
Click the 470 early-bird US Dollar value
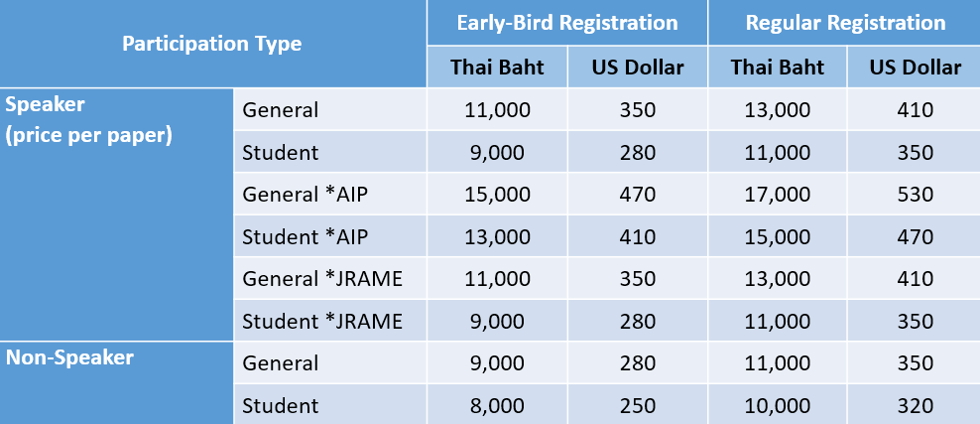tap(638, 194)
